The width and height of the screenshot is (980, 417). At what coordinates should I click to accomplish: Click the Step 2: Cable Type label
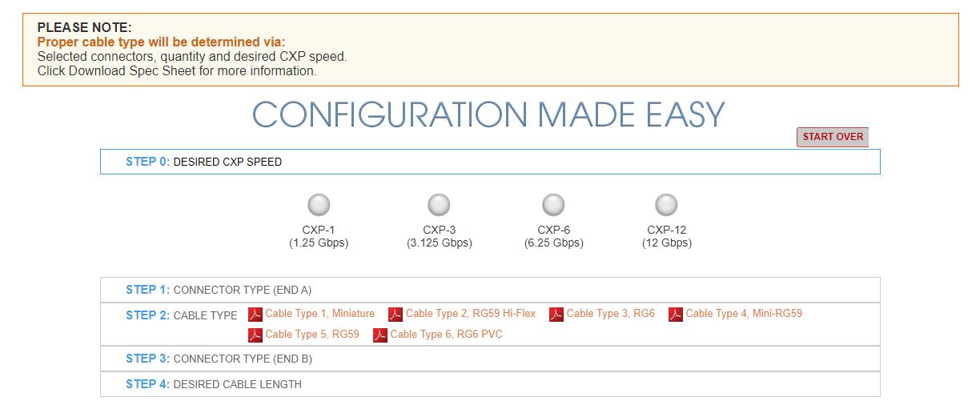coord(182,315)
